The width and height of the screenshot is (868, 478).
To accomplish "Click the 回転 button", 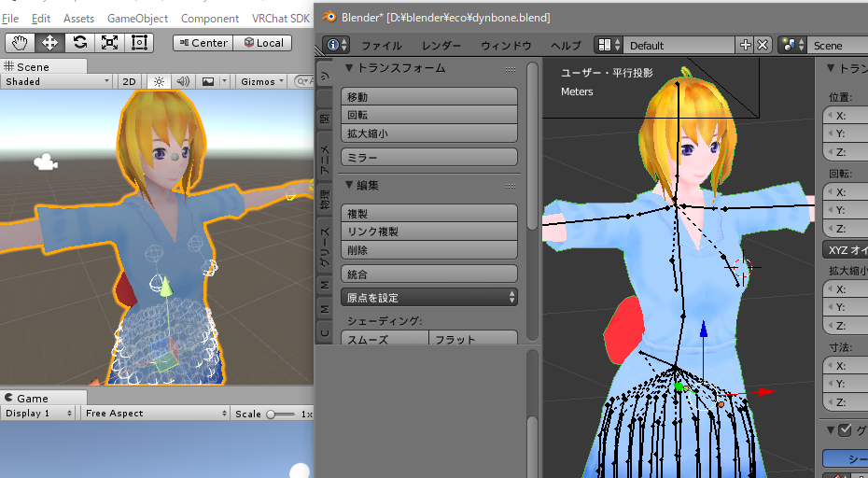I will (429, 115).
